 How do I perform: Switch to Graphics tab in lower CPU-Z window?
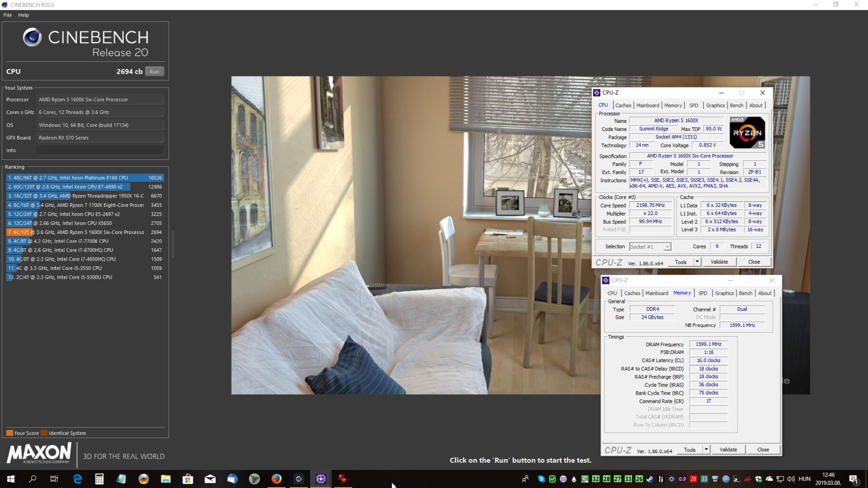coord(724,293)
